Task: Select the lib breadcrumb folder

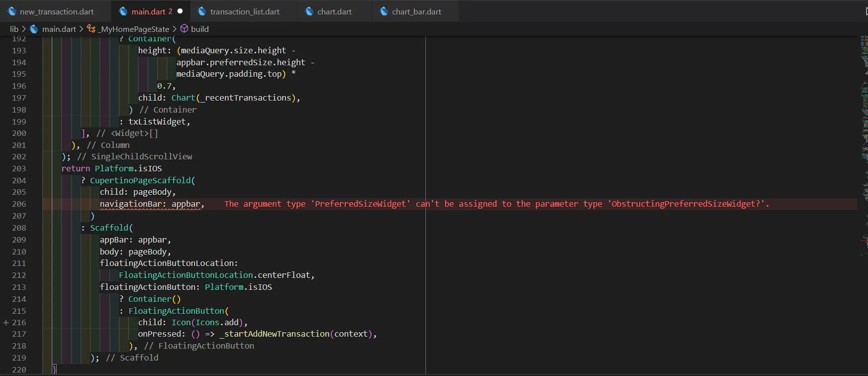Action: pyautogui.click(x=14, y=29)
